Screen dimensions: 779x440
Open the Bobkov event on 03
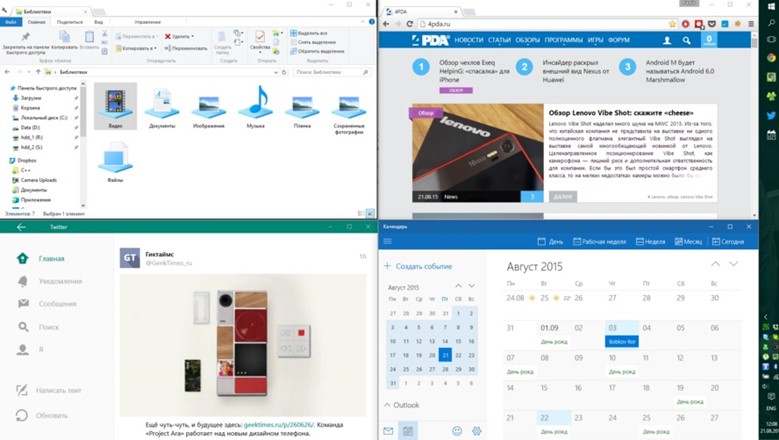coord(622,342)
